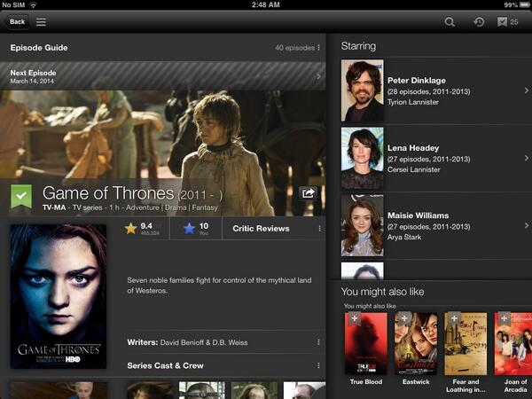Screen dimensions: 532x399
Task: Open the Fear and Loathing in... poster
Action: 465,344
